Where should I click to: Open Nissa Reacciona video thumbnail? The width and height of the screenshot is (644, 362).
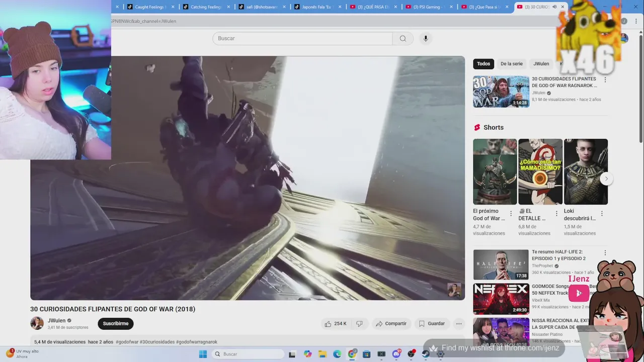[501, 332]
